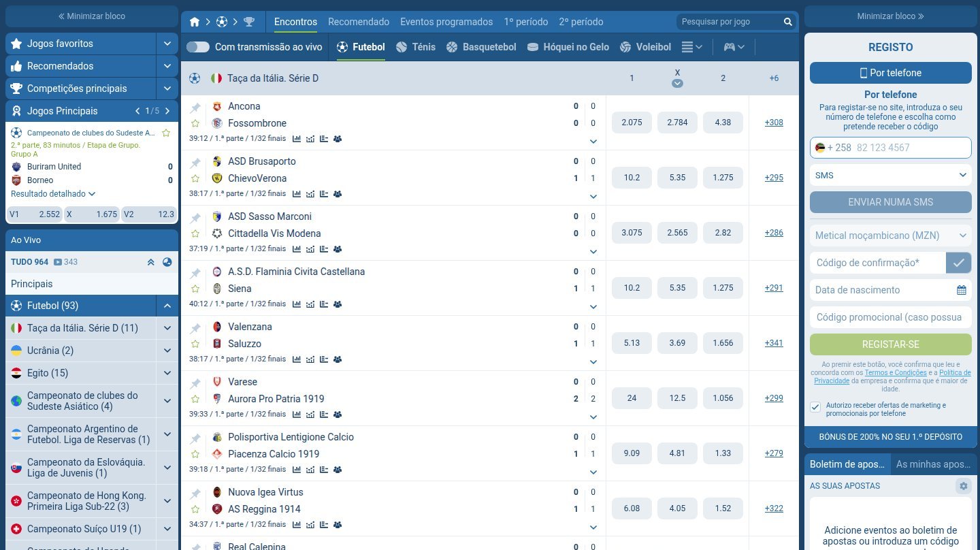Collapse all with double chevron icon
Viewport: 980px width, 550px height.
tap(151, 262)
